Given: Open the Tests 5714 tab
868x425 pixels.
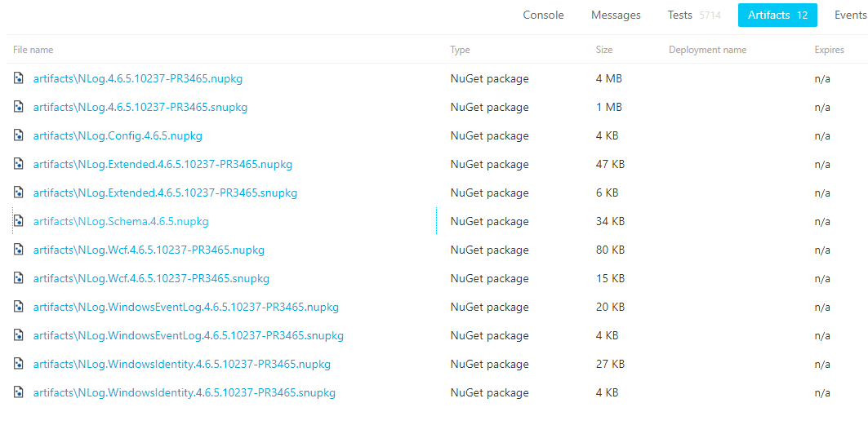Looking at the screenshot, I should point(694,15).
